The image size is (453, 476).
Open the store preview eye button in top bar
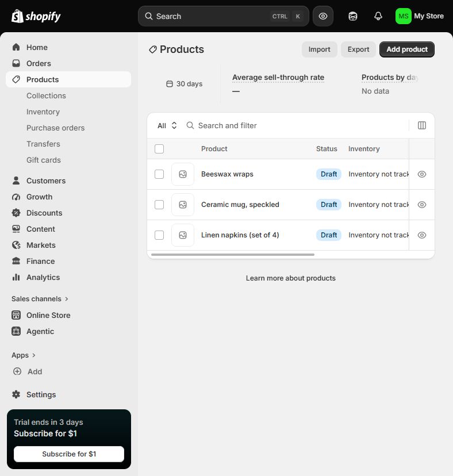[x=323, y=16]
